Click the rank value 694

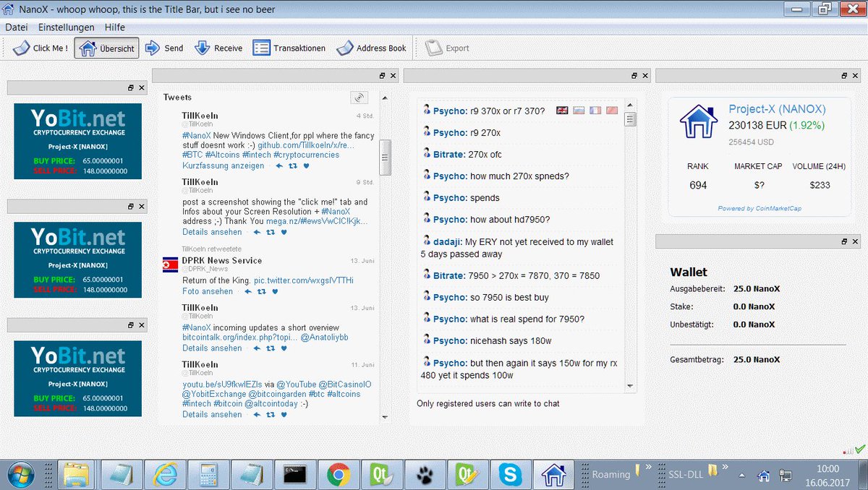[x=698, y=186]
